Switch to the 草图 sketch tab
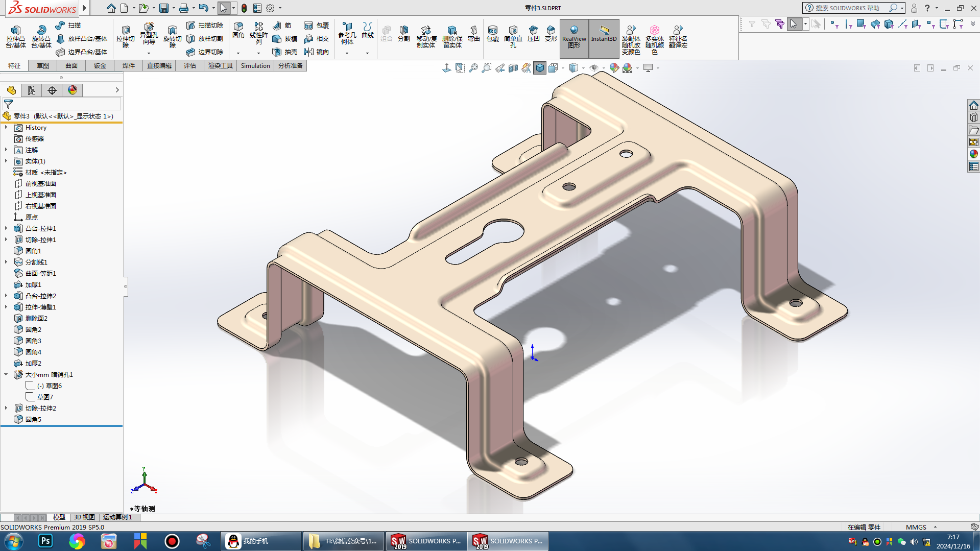980x551 pixels. point(43,65)
